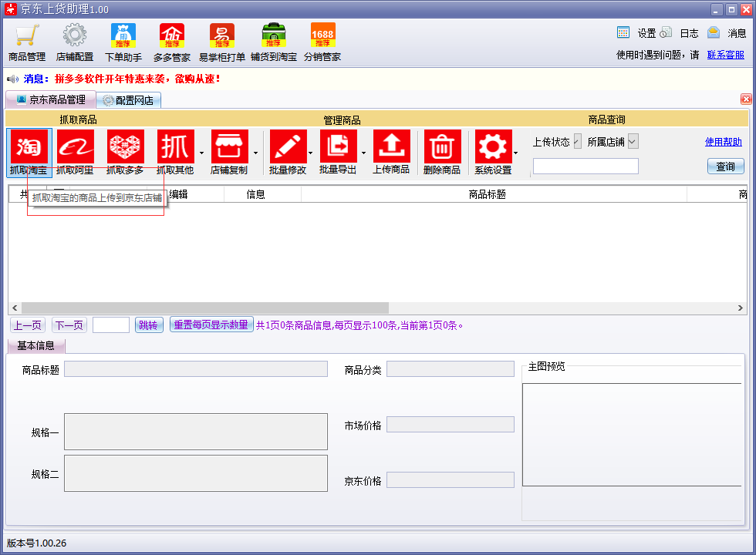Open 多多管家 app icon
Viewport: 756px width, 555px height.
[x=172, y=42]
